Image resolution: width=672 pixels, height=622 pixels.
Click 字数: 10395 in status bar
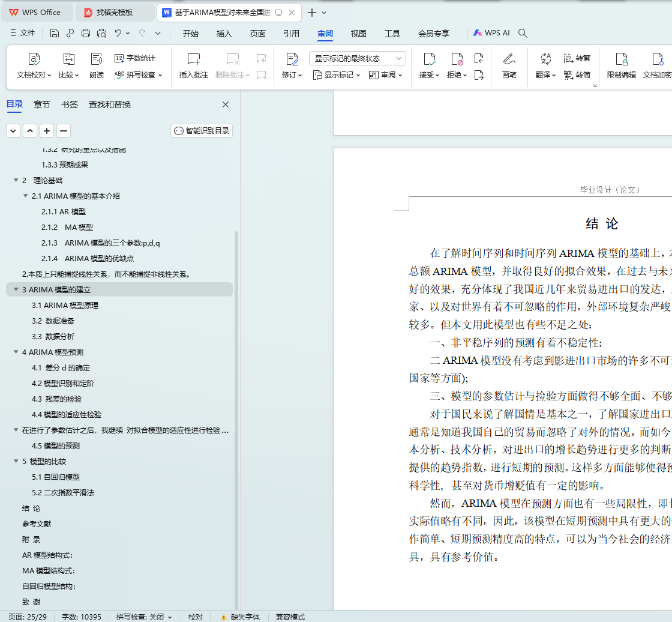pos(82,617)
